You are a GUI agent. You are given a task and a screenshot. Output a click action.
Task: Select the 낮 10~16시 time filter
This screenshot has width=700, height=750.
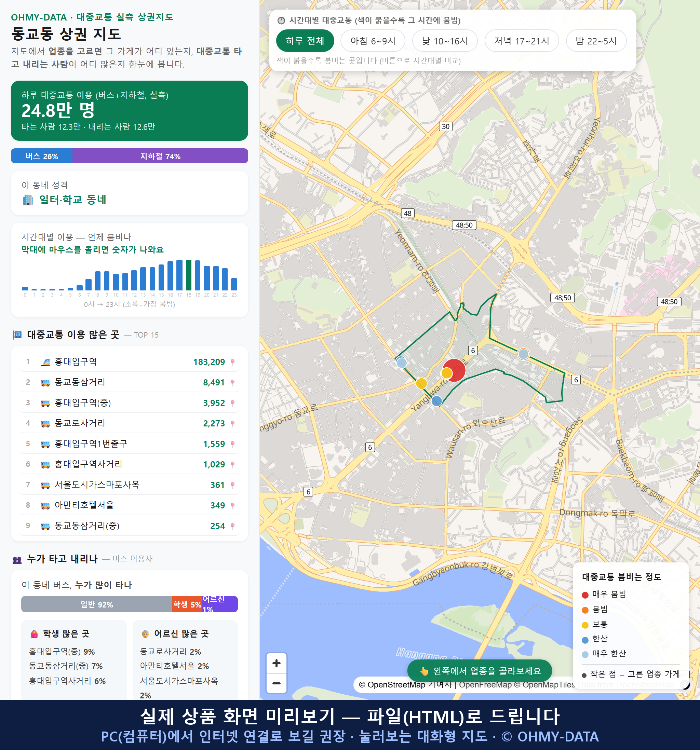[x=445, y=41]
